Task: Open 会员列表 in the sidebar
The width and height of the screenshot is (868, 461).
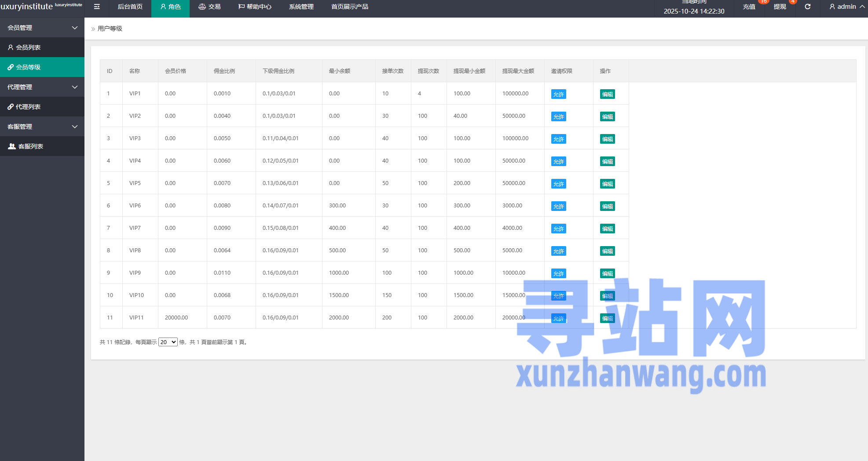Action: [28, 47]
